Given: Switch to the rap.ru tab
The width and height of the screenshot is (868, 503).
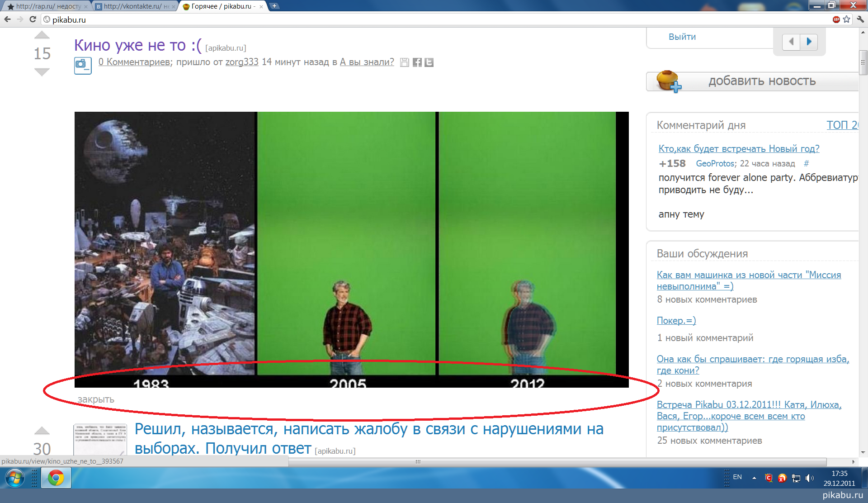Looking at the screenshot, I should (45, 6).
